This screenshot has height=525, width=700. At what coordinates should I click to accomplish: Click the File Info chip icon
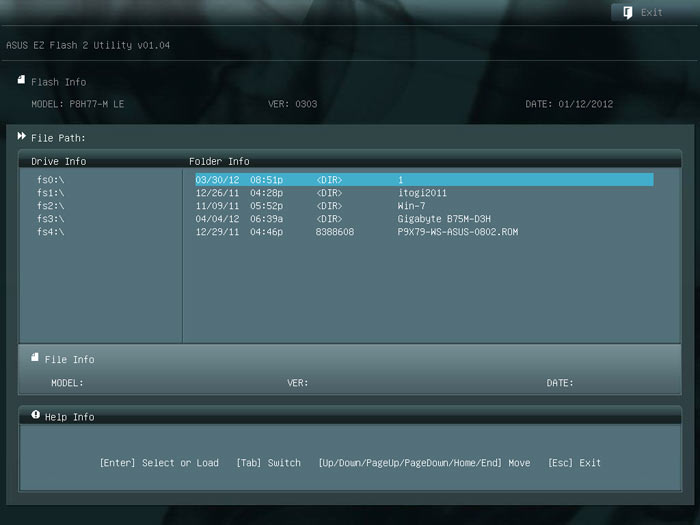pyautogui.click(x=35, y=357)
